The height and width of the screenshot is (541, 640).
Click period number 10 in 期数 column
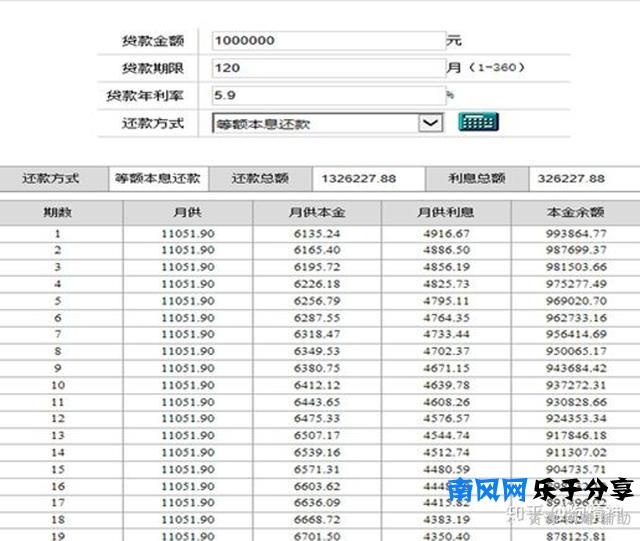click(x=58, y=385)
